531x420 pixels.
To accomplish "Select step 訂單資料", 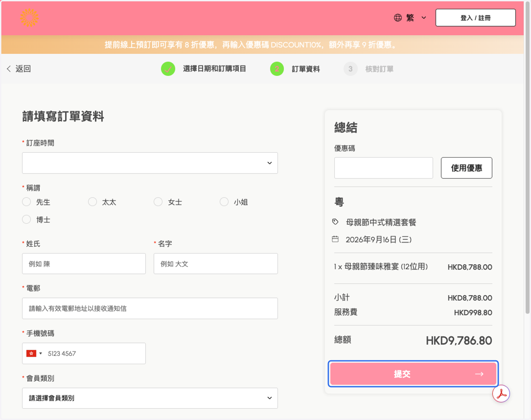I will (x=306, y=69).
